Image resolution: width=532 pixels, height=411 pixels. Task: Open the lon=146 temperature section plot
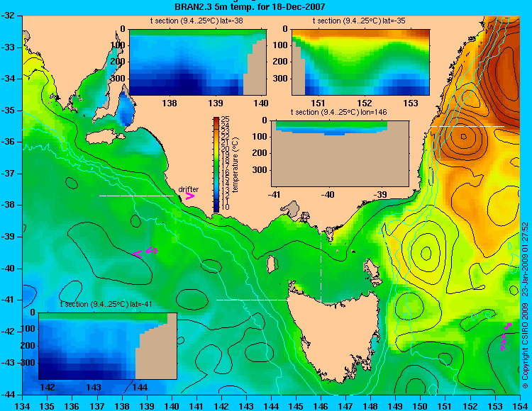[x=340, y=154]
